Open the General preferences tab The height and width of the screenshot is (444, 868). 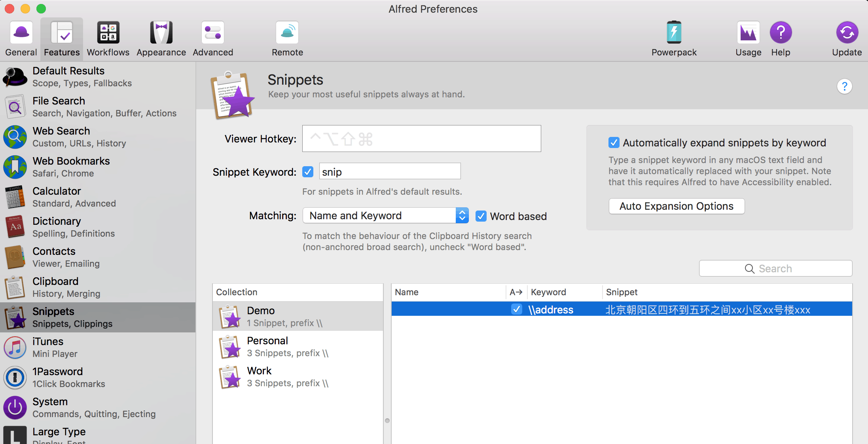[x=21, y=39]
